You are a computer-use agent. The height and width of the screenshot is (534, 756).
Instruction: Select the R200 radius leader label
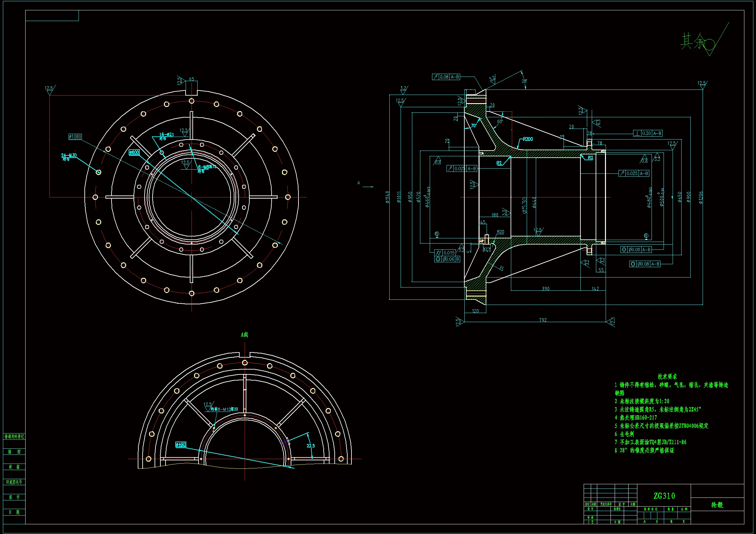tap(527, 139)
